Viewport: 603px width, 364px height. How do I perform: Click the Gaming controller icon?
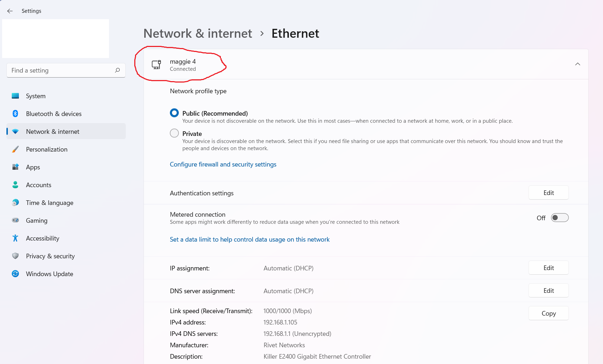(x=15, y=221)
